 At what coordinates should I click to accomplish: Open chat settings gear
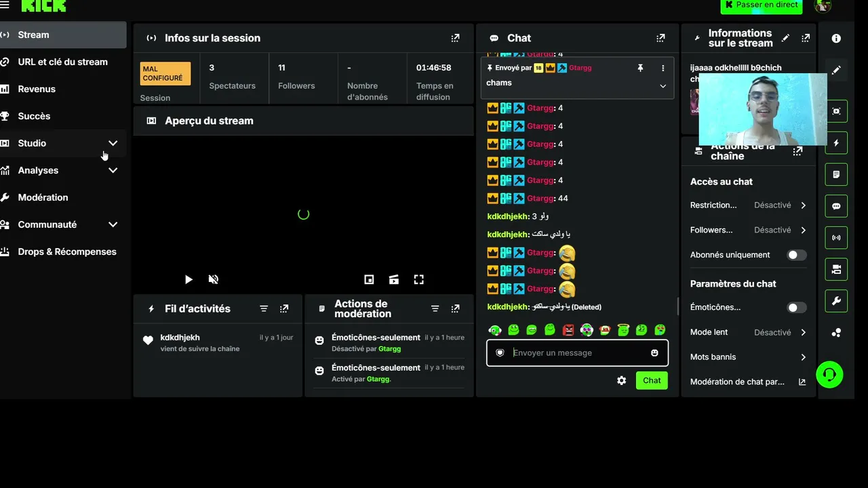point(621,380)
